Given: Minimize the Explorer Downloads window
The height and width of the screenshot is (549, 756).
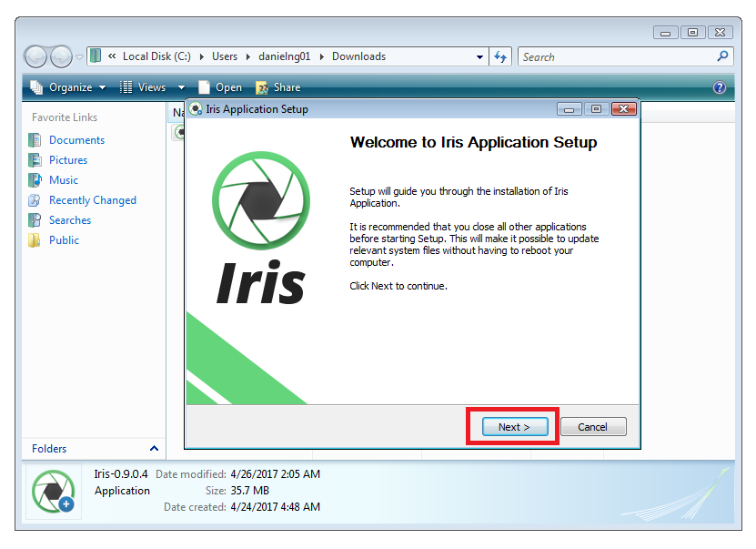Looking at the screenshot, I should coord(666,33).
